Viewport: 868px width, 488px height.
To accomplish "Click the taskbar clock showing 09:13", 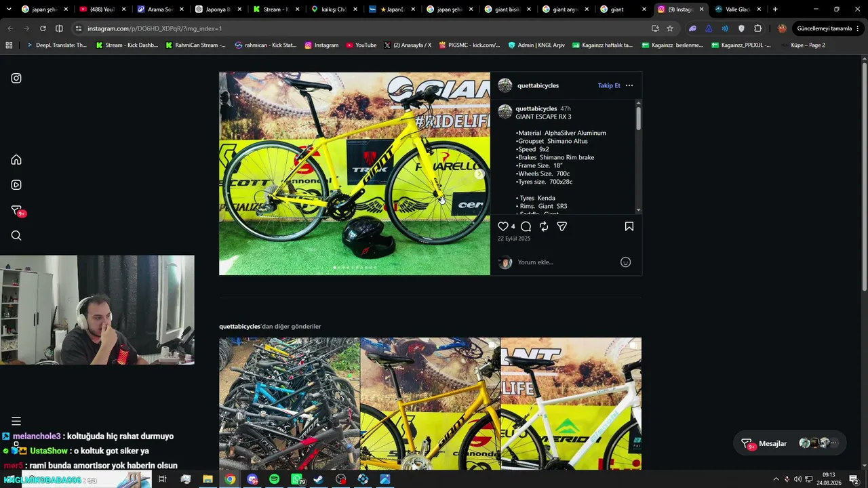I will [x=829, y=479].
